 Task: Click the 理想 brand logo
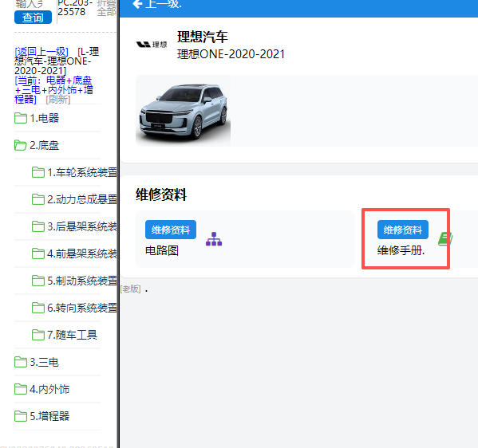(x=152, y=45)
